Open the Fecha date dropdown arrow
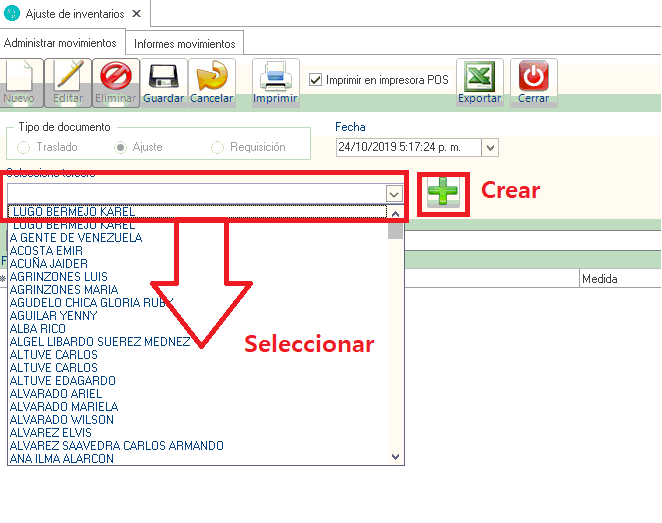 [x=490, y=147]
